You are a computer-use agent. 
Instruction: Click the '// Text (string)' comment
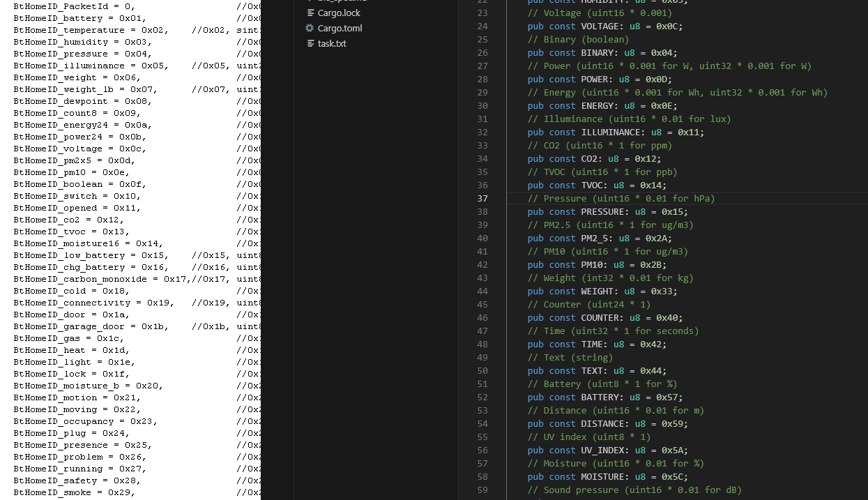click(570, 357)
